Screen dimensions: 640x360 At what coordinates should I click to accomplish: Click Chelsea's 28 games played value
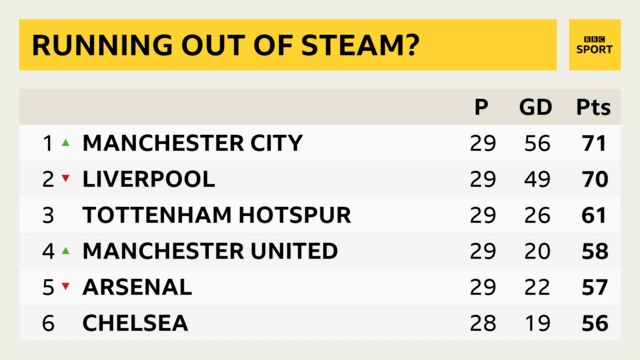(x=483, y=323)
